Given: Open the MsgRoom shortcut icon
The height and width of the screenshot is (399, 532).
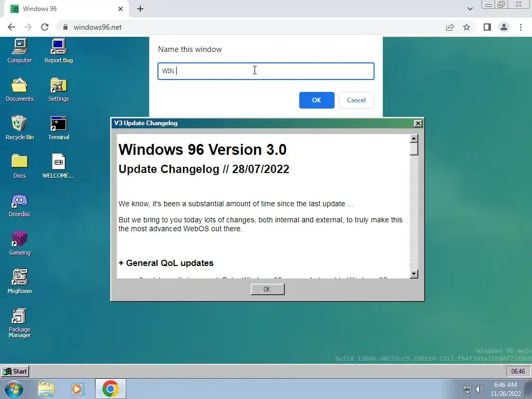Looking at the screenshot, I should pyautogui.click(x=19, y=282).
